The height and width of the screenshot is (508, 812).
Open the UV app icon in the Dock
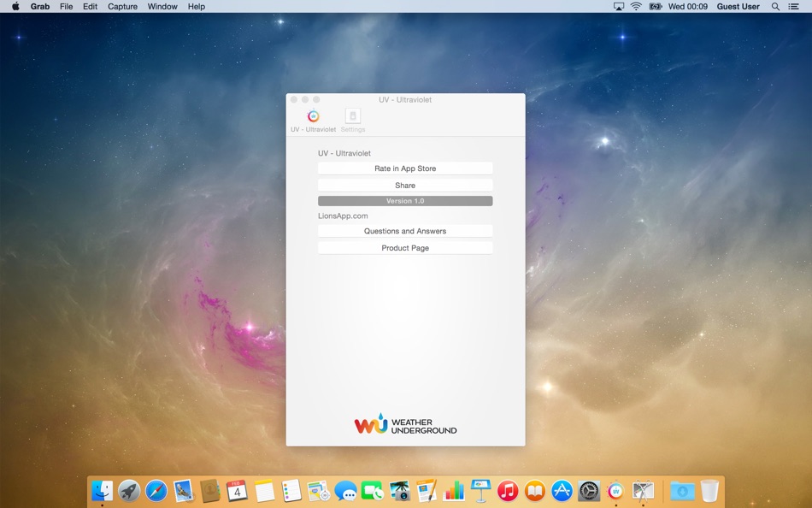coord(616,491)
